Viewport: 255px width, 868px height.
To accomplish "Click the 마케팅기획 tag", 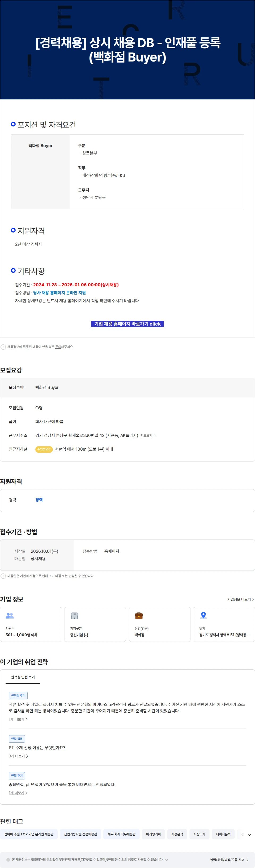I will click(153, 834).
